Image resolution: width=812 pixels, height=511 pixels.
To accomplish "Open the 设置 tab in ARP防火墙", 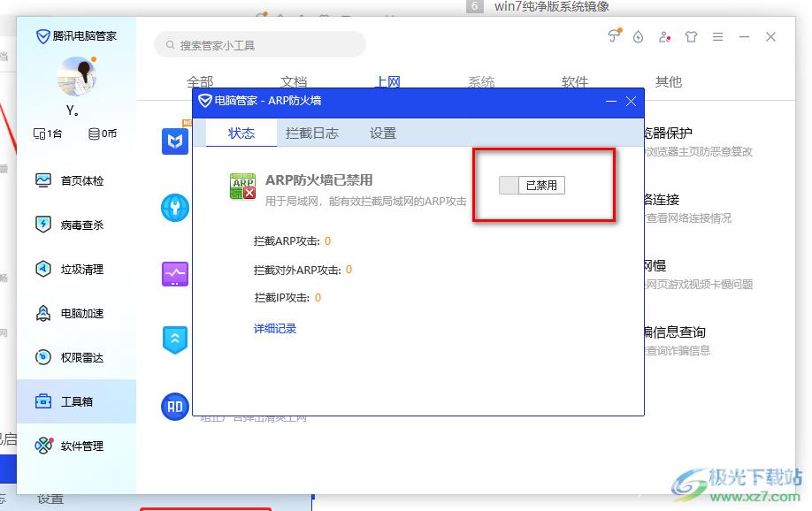I will (383, 133).
